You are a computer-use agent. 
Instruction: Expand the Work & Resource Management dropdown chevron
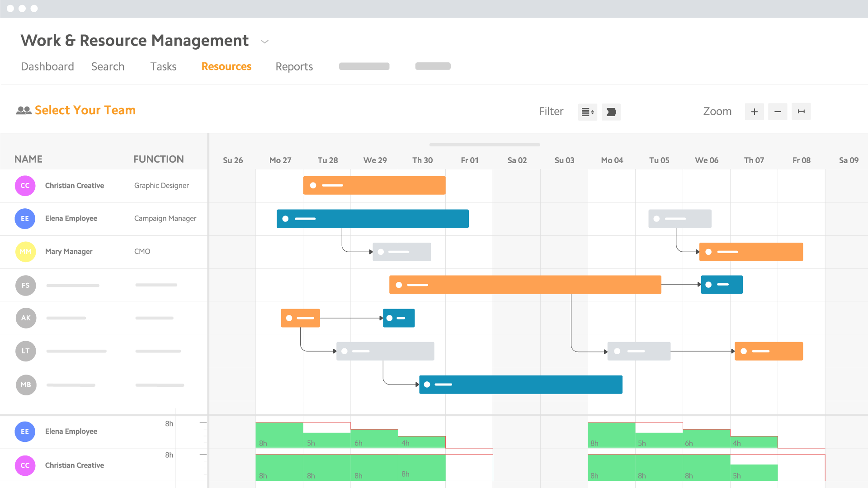[x=265, y=42]
